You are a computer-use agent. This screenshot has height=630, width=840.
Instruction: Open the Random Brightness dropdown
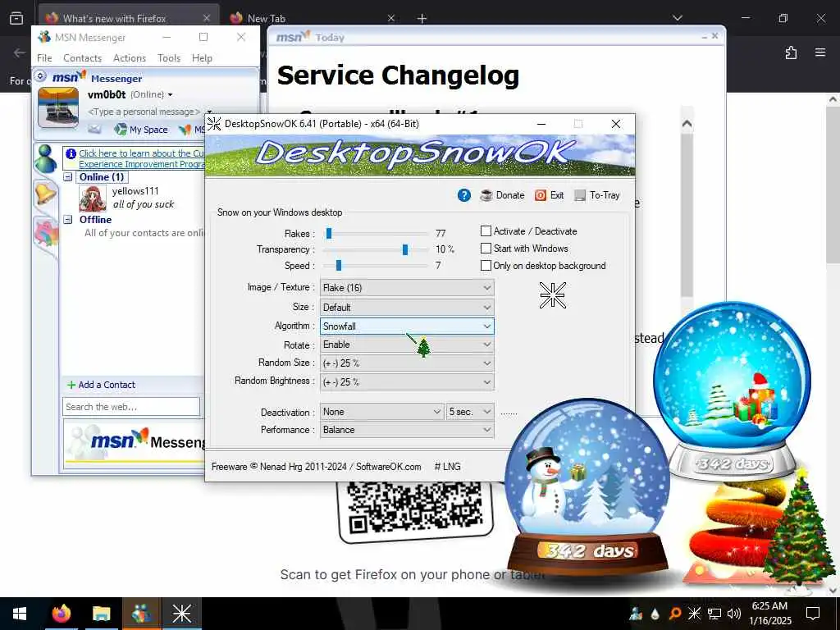(x=407, y=382)
